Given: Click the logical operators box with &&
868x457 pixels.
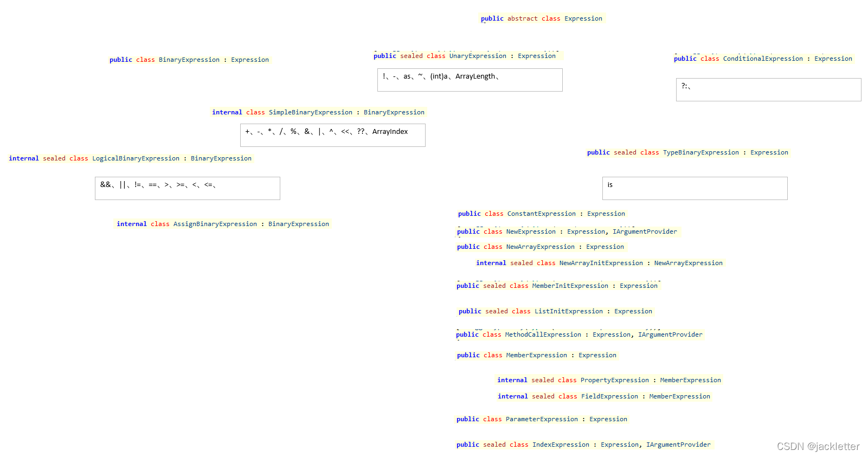Looking at the screenshot, I should click(x=187, y=188).
